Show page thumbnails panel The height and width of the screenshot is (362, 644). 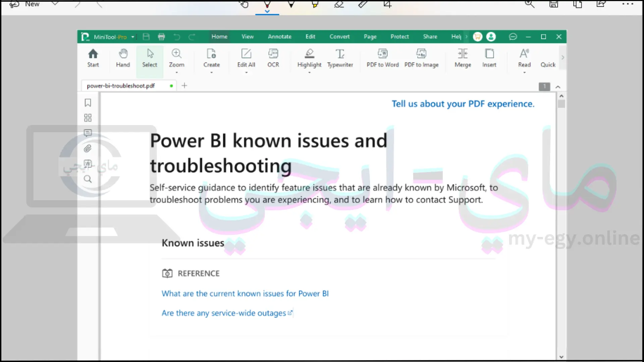[x=88, y=118]
